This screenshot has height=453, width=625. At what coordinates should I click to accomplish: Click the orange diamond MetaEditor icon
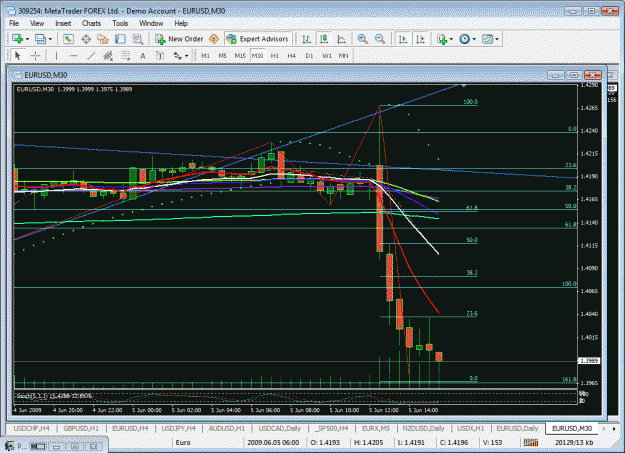(x=214, y=39)
